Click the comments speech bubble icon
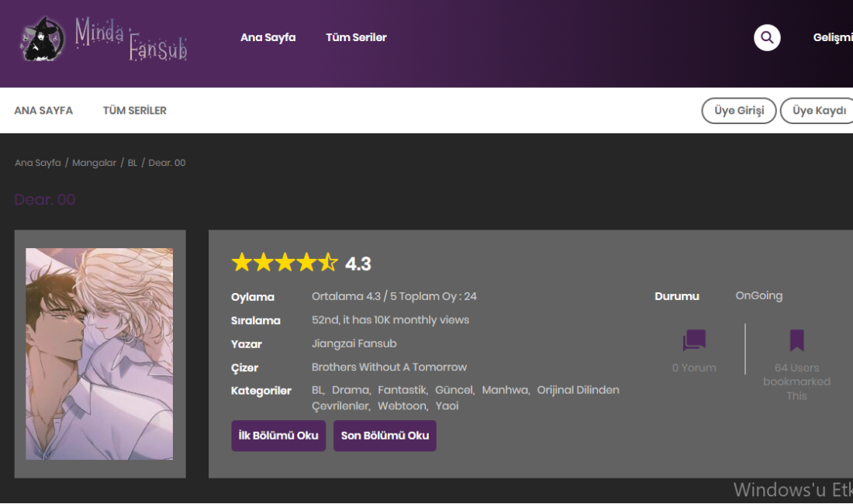This screenshot has height=504, width=853. [694, 340]
